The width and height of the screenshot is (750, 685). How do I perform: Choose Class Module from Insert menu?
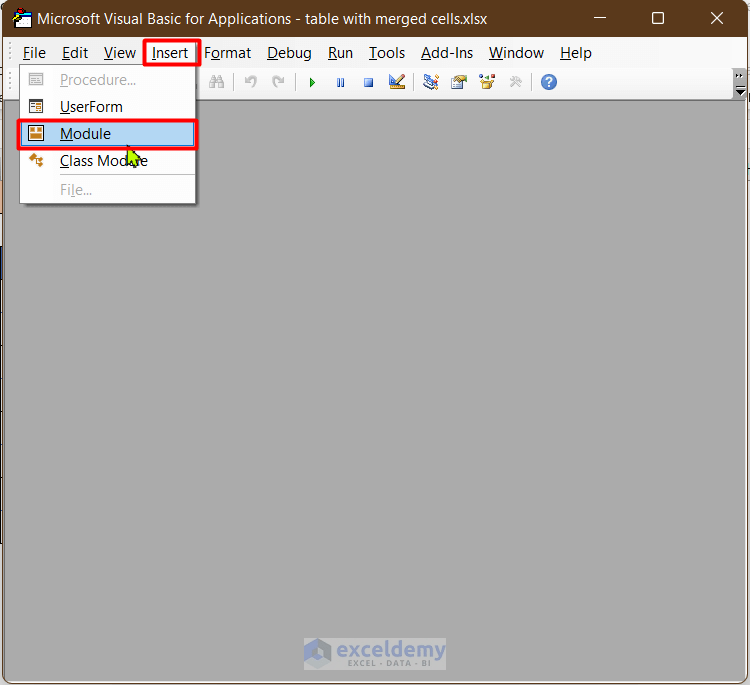(107, 161)
